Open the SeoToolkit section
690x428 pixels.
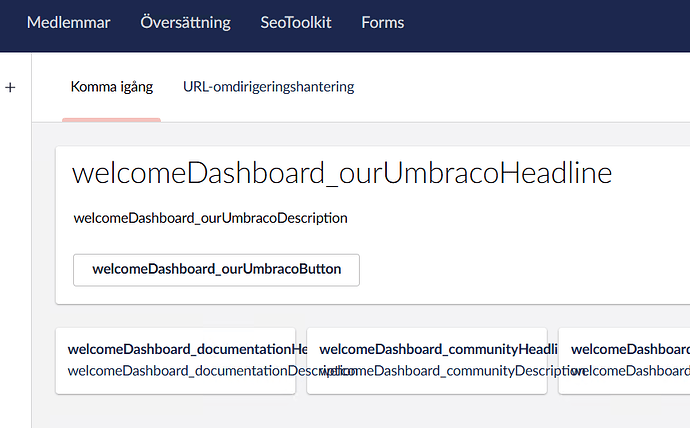tap(295, 22)
